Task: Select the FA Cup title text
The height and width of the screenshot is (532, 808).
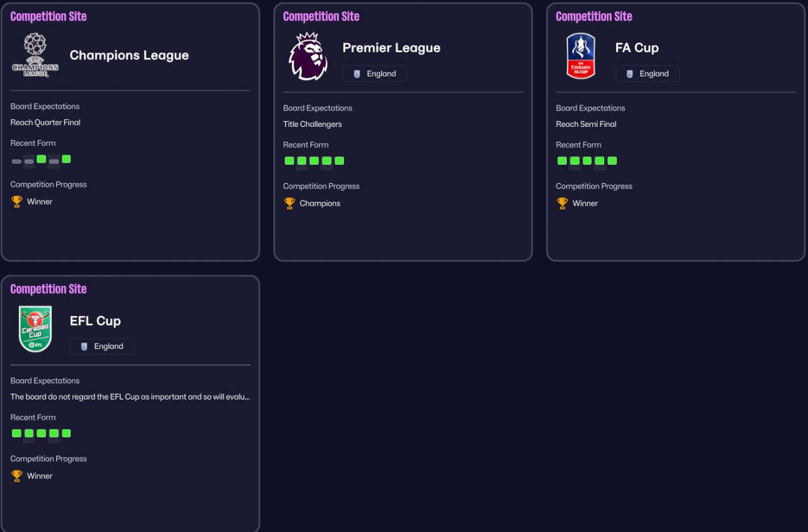Action: pos(637,48)
